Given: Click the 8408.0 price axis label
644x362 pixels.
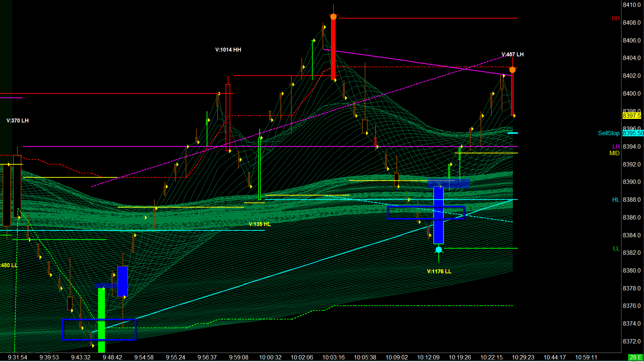Looking at the screenshot, I should click(632, 23).
